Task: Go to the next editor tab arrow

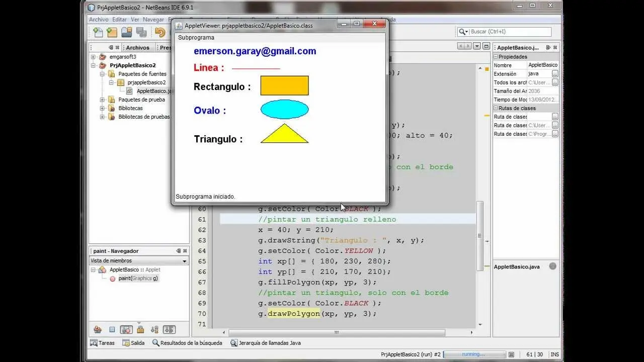Action: click(x=467, y=46)
